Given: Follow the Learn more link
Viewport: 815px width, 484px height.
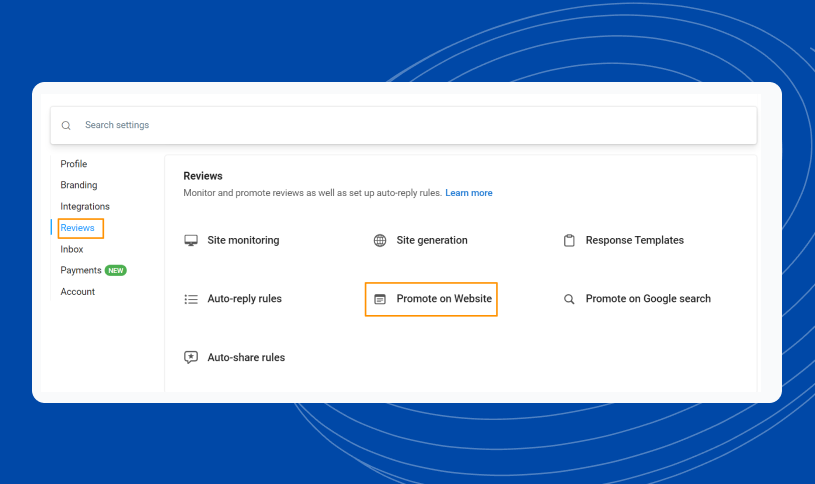Looking at the screenshot, I should [469, 193].
